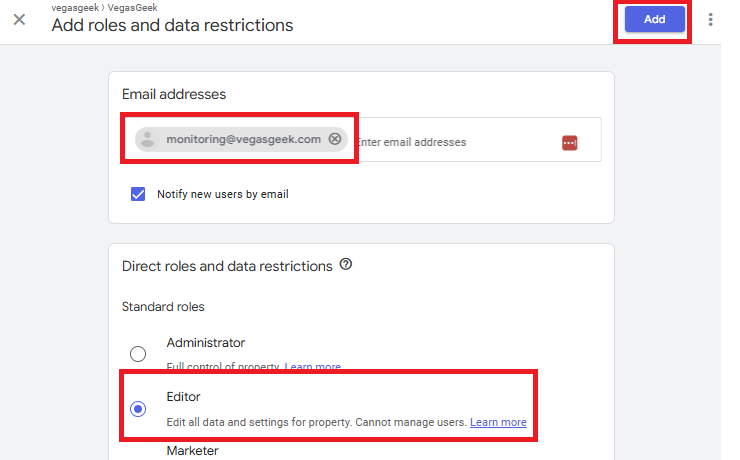Remove the monitoring@vegasgeek.com email chip
This screenshot has width=740, height=460.
pos(335,140)
